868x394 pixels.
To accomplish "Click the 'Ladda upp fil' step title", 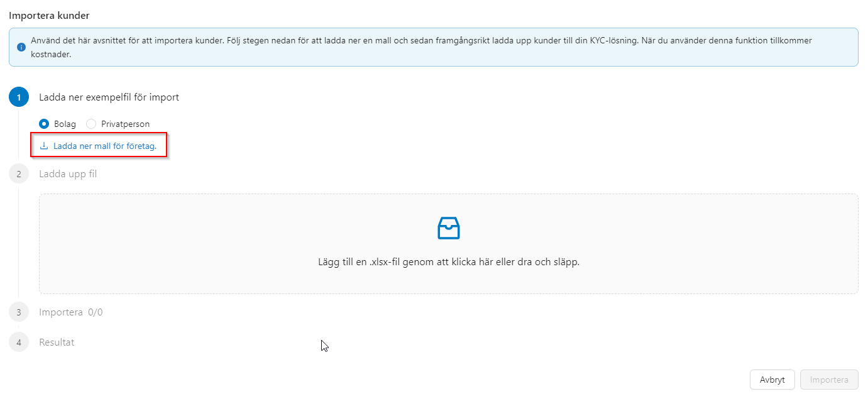I will pyautogui.click(x=68, y=173).
